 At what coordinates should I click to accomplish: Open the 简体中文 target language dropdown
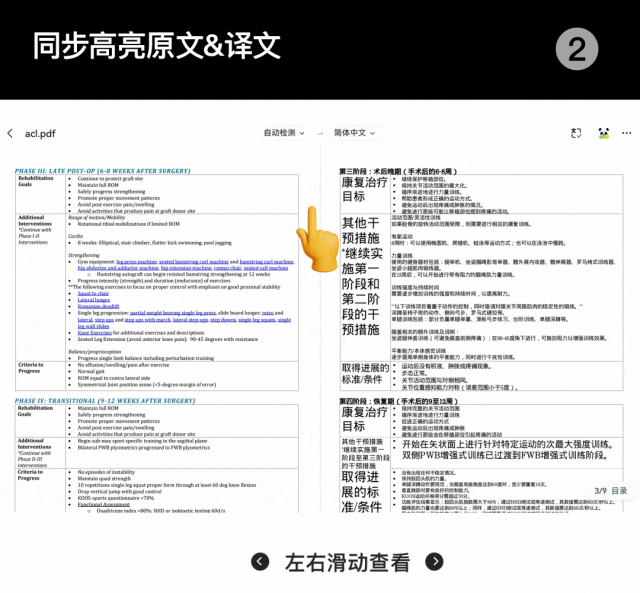(354, 133)
